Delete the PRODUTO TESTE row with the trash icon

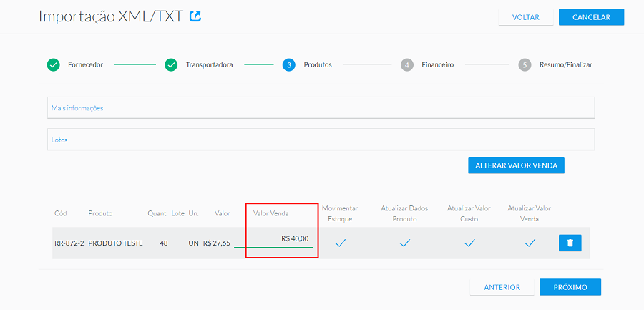(570, 243)
